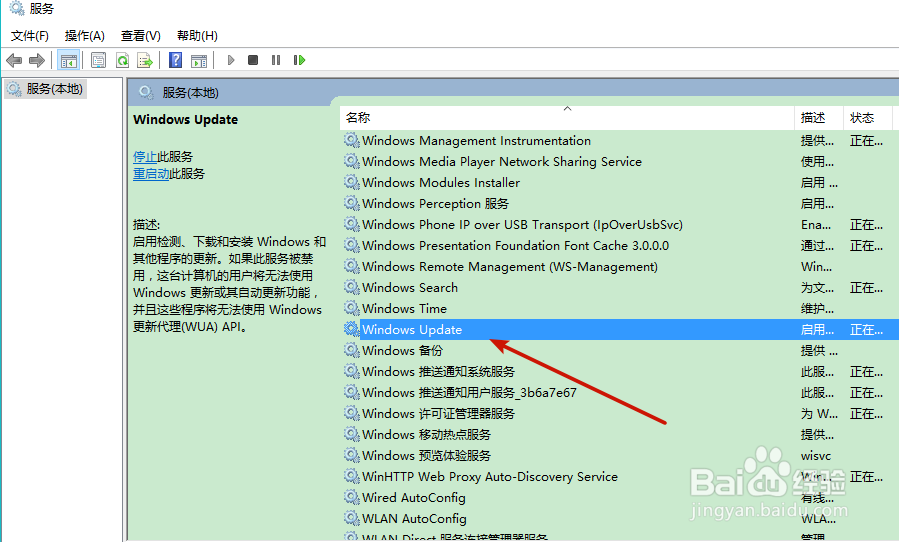Click 正在... status of Windows Update row

pyautogui.click(x=866, y=330)
